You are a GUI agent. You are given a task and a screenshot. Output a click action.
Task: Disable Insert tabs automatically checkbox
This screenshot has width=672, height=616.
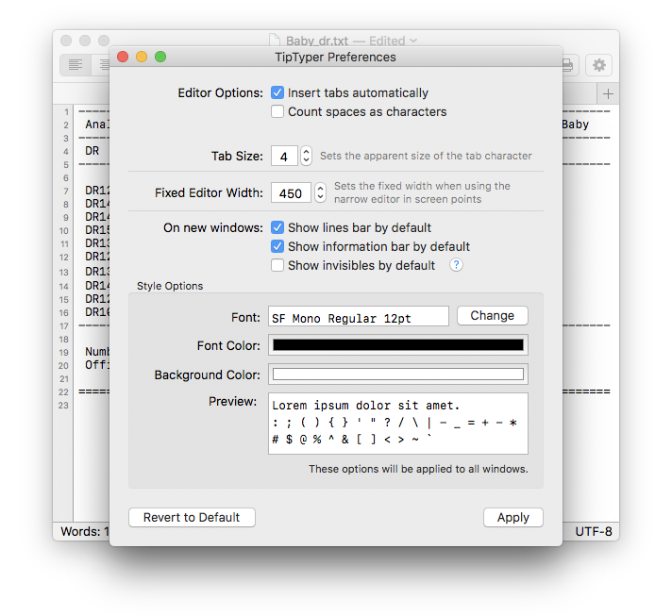[x=277, y=92]
